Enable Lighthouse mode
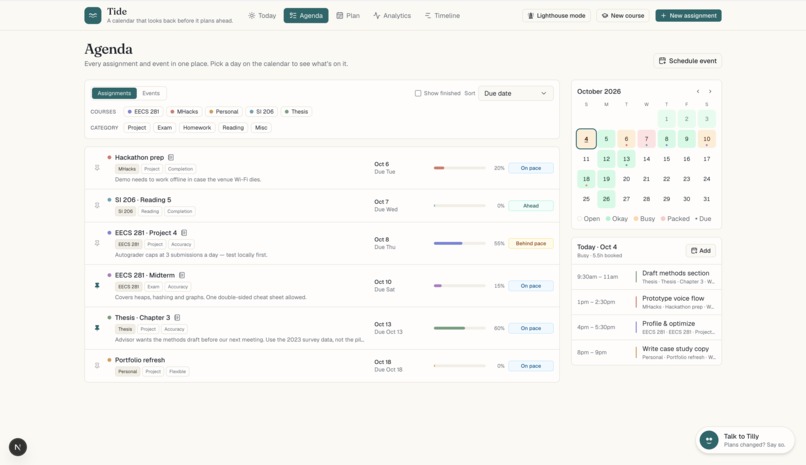This screenshot has height=465, width=806. click(x=557, y=15)
